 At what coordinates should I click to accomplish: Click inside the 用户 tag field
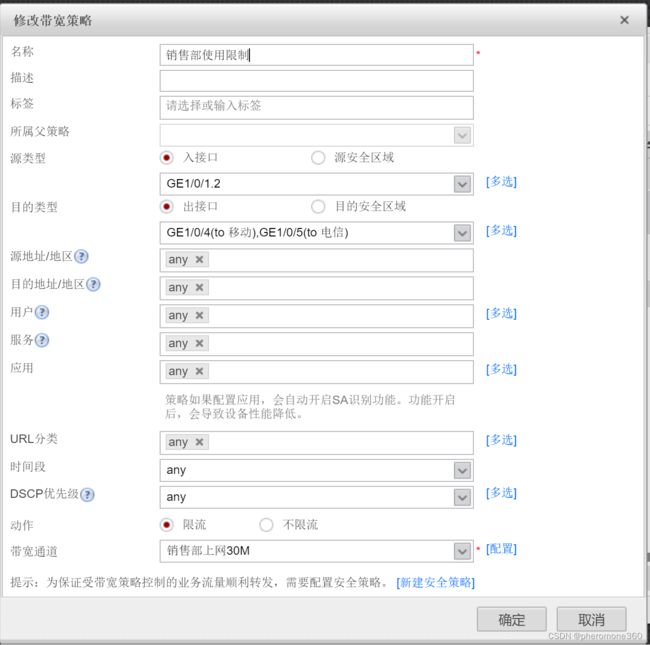point(317,316)
